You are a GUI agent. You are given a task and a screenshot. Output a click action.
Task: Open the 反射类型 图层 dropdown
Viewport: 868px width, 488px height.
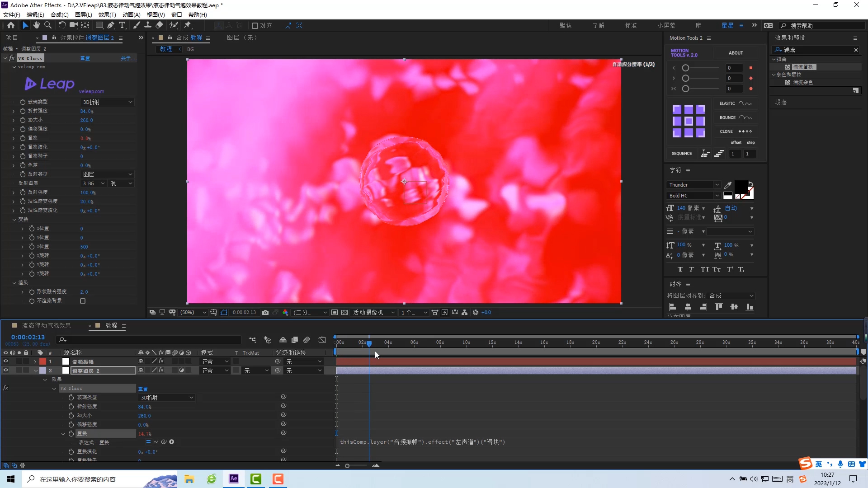tap(108, 174)
